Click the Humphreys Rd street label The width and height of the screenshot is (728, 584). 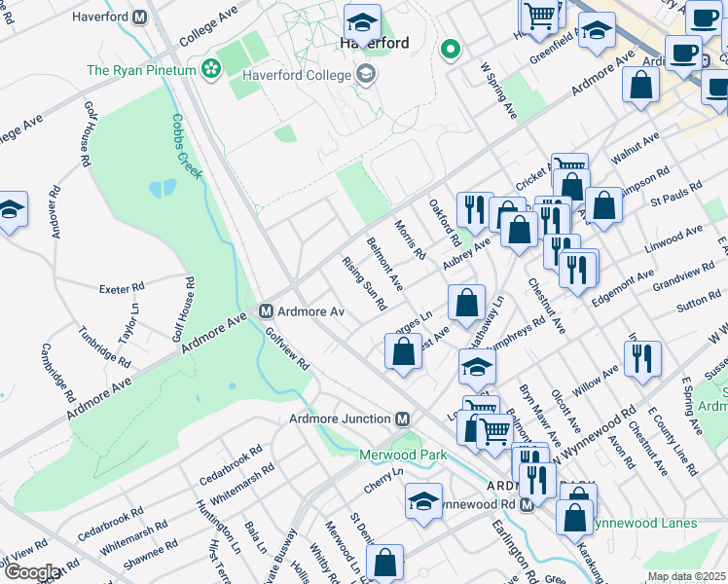coord(516,333)
